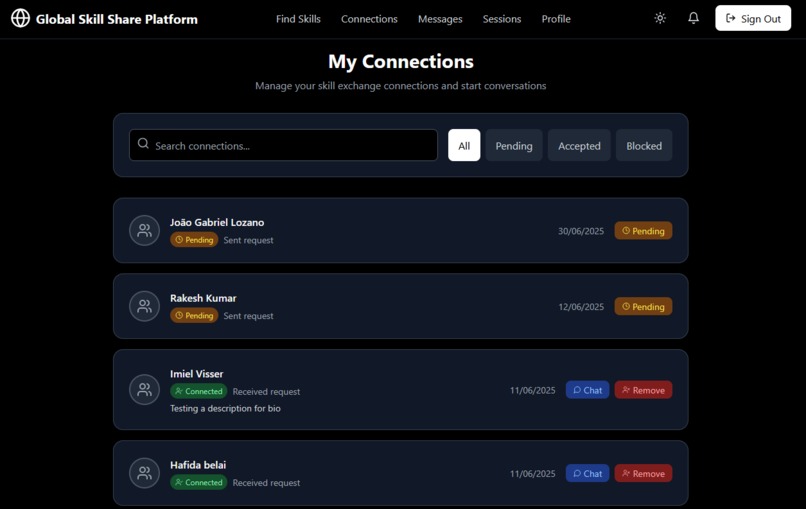The height and width of the screenshot is (509, 806).
Task: Click 'Sent request' under Rakesh Kumar
Action: (x=248, y=316)
